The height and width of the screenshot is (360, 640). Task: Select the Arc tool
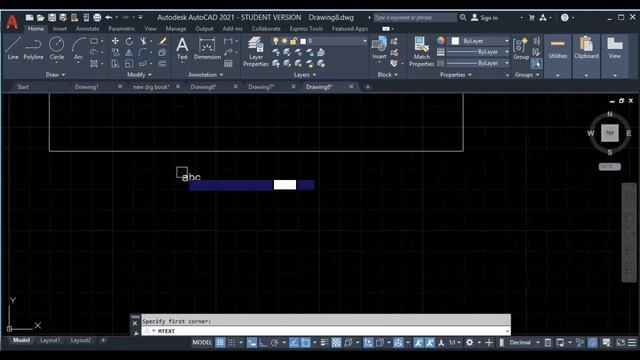point(78,49)
